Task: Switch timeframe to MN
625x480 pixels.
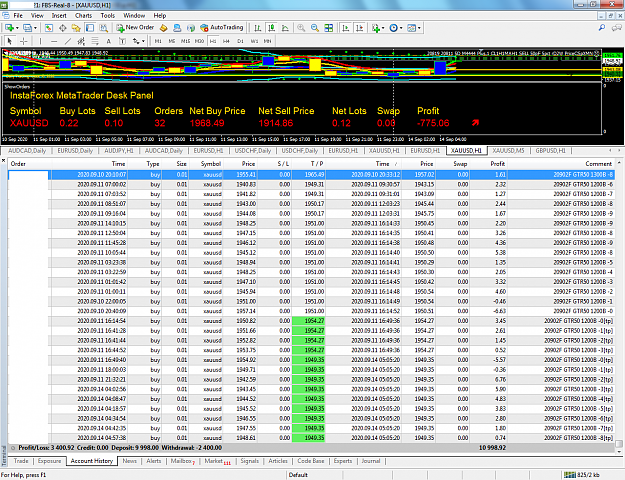Action: pyautogui.click(x=267, y=41)
